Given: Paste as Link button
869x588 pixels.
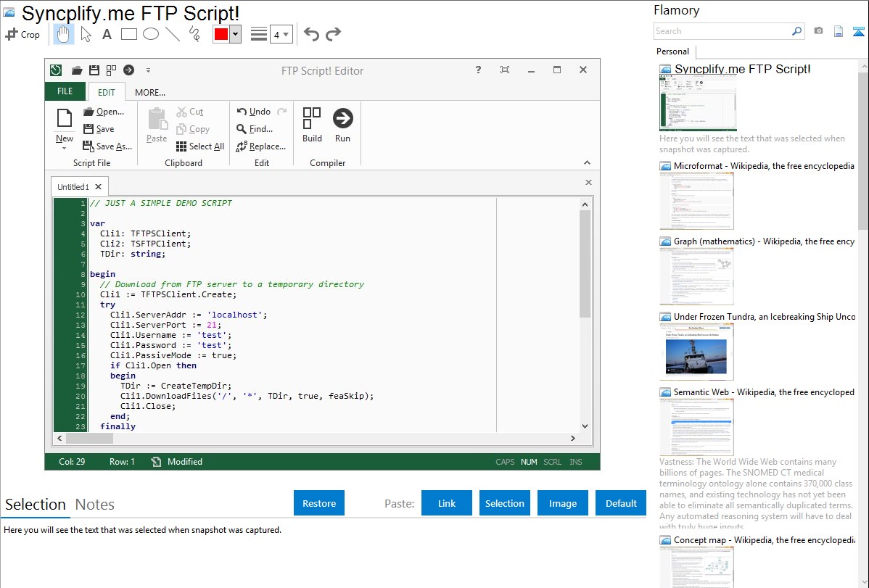Looking at the screenshot, I should pyautogui.click(x=447, y=502).
